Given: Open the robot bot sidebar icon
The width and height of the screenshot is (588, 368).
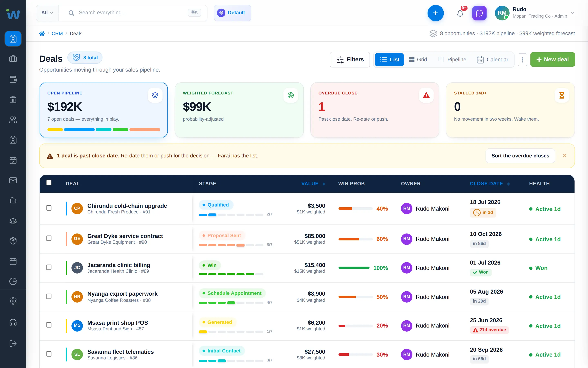Looking at the screenshot, I should [13, 201].
